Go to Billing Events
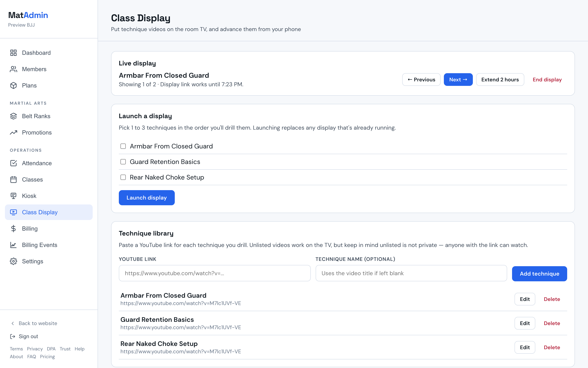Screen dimensions: 588x368 (49, 245)
